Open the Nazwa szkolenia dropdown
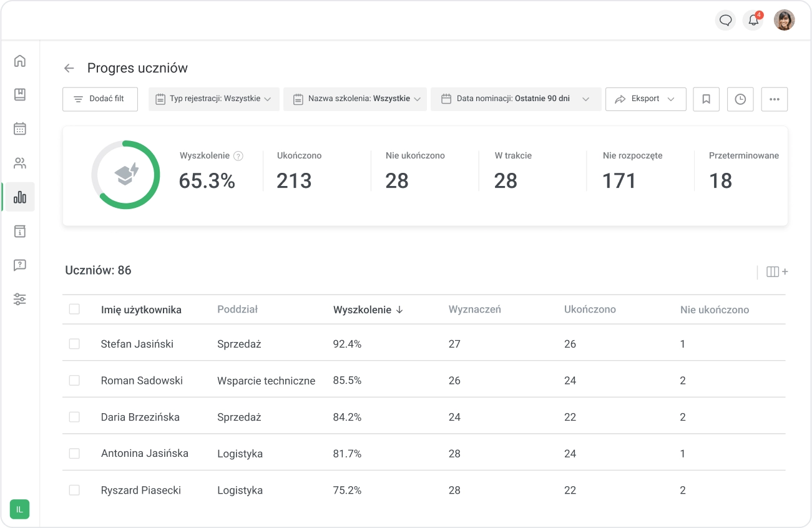The image size is (812, 528). [355, 99]
